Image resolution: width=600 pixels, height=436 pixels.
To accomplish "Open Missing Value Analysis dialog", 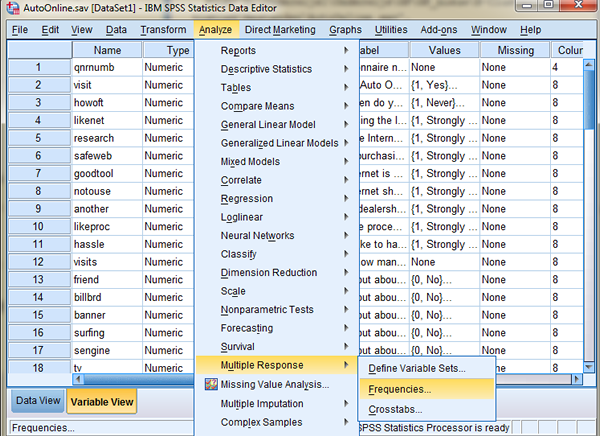I will (x=277, y=384).
